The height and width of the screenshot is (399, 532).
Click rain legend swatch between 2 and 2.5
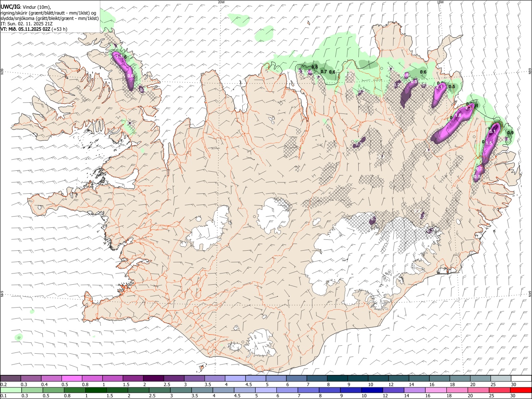click(138, 390)
